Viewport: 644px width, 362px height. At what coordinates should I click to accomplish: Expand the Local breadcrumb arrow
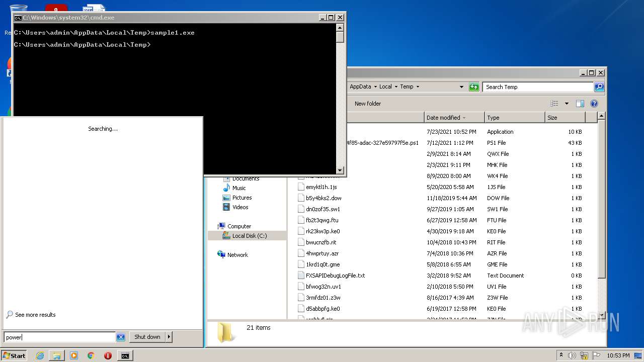(x=396, y=87)
